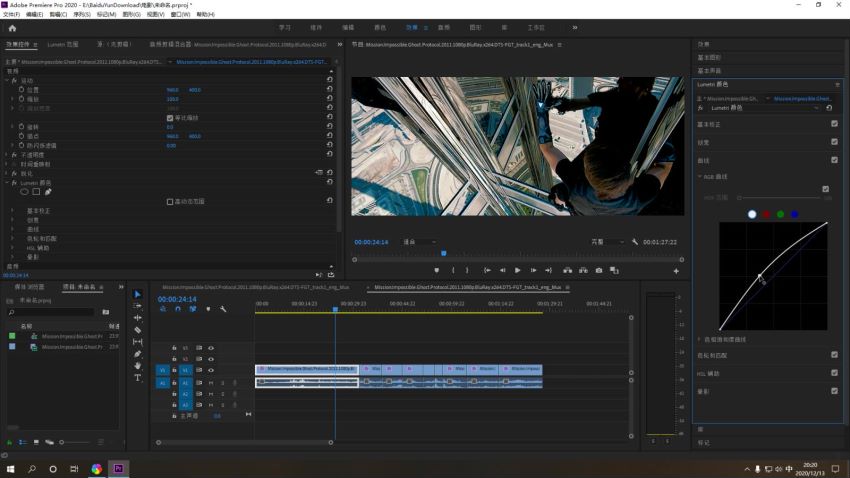850x478 pixels.
Task: Click the Home icon
Action: (12, 28)
